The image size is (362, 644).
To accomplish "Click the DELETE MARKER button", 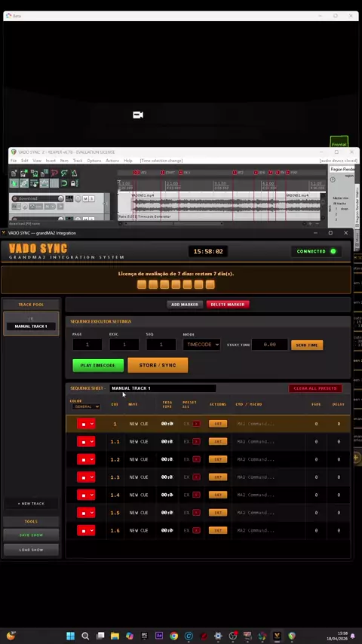I will tap(228, 305).
